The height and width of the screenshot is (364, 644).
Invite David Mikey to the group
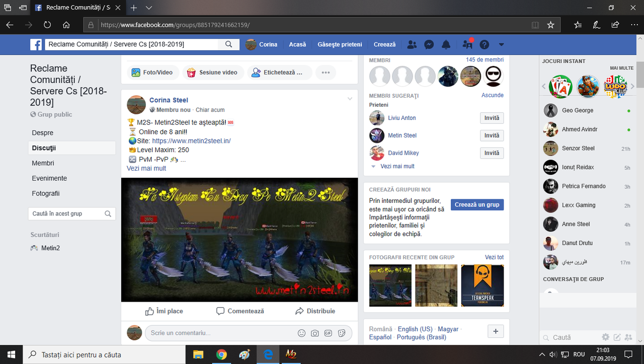492,153
